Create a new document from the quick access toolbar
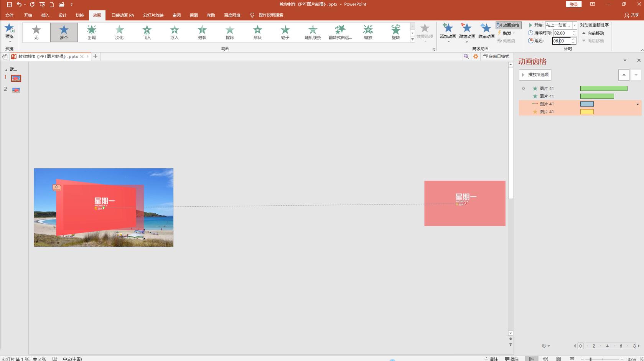Screen dimensions: 644x361 tap(52, 5)
